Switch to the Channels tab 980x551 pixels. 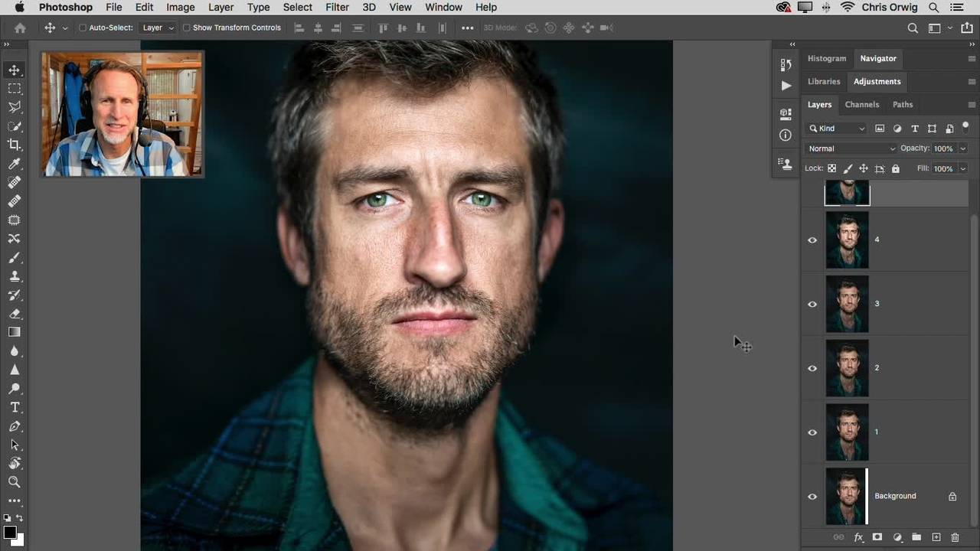[861, 104]
